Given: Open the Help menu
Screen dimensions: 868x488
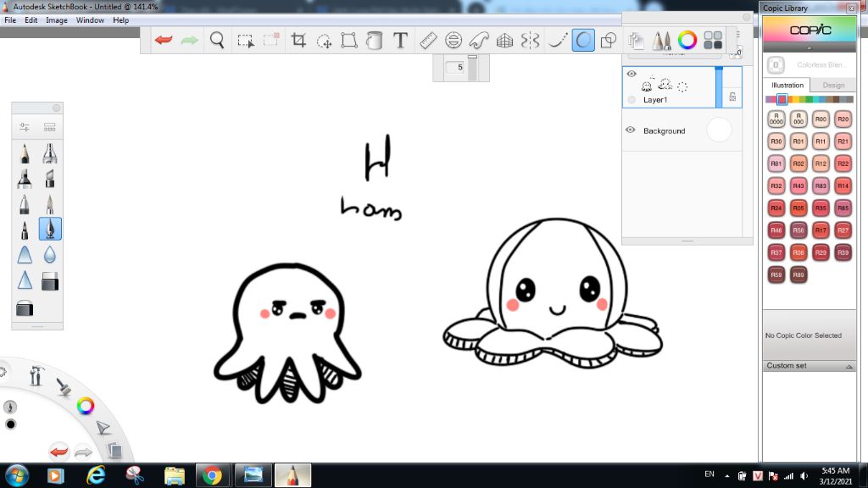Looking at the screenshot, I should [120, 20].
